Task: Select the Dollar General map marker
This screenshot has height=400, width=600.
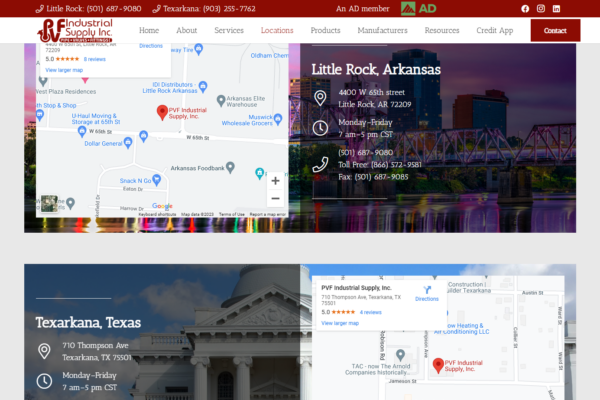Action: [128, 143]
